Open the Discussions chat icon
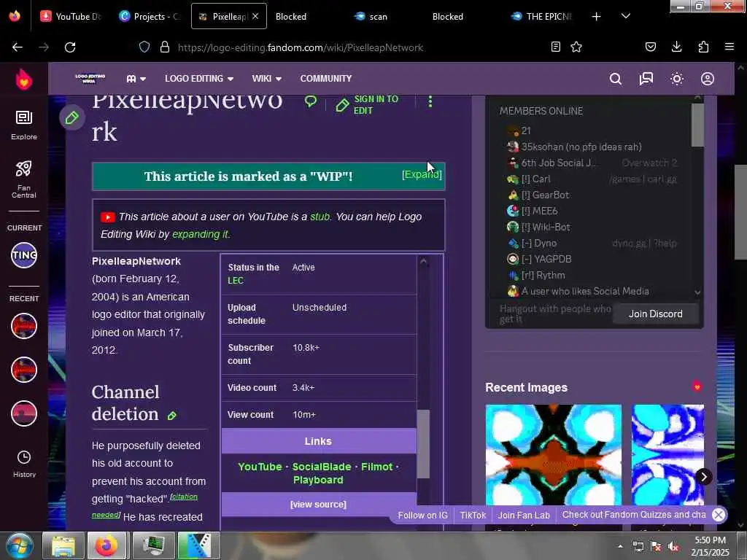The width and height of the screenshot is (747, 560). [x=646, y=79]
